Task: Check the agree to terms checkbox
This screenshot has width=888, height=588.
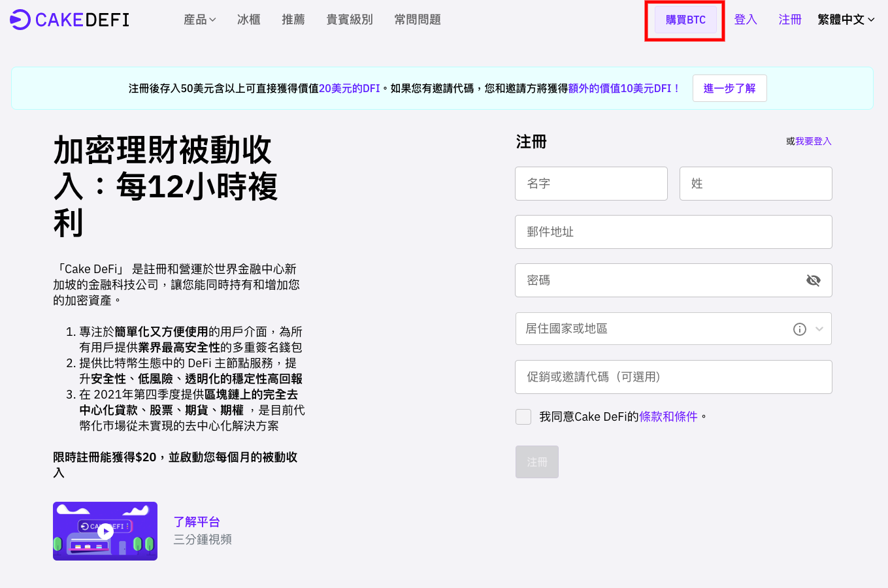Action: (x=523, y=417)
